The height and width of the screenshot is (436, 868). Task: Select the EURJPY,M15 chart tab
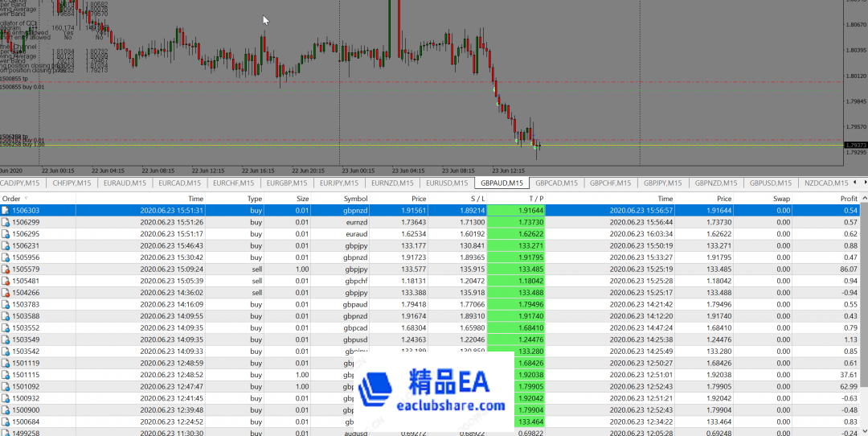[339, 183]
